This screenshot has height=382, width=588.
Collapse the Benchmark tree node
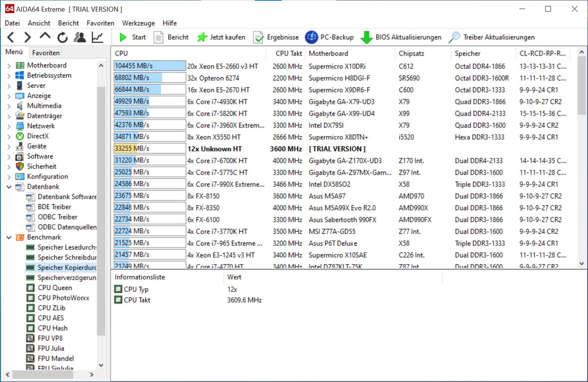tap(9, 237)
